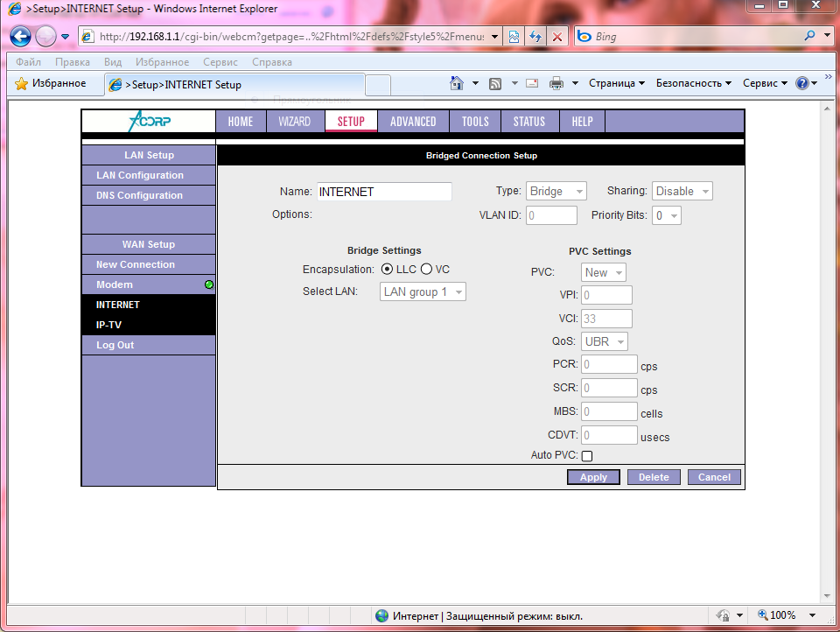Select the VC encapsulation radio button
The height and width of the screenshot is (632, 840).
[x=427, y=269]
